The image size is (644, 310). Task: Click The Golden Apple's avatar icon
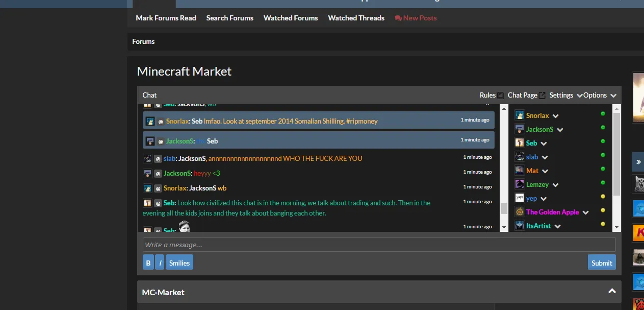(x=520, y=212)
